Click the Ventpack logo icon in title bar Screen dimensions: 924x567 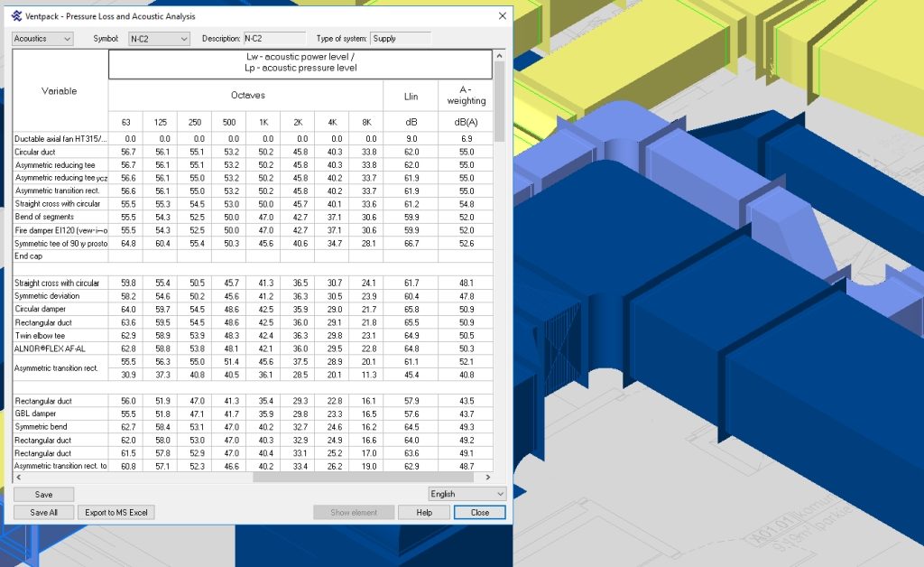(17, 16)
